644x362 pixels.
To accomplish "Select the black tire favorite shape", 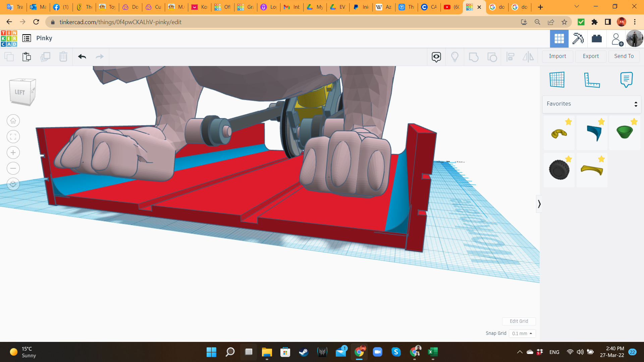I will [559, 170].
